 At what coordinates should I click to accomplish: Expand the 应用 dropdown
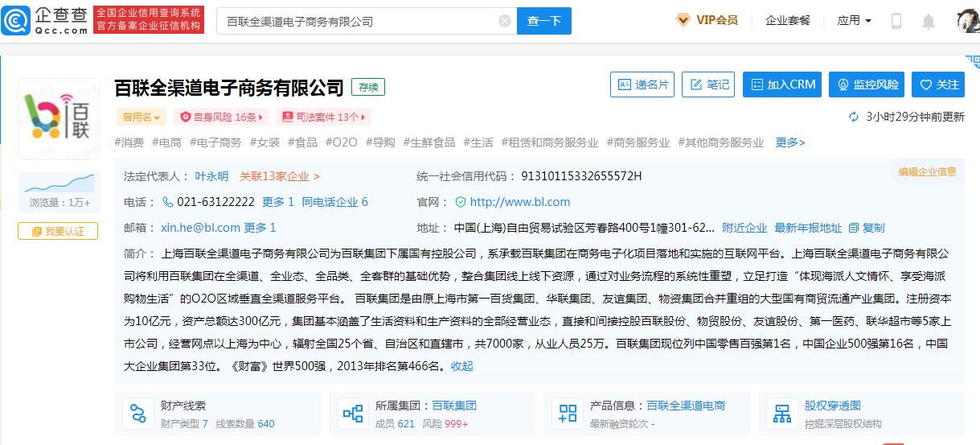(854, 20)
